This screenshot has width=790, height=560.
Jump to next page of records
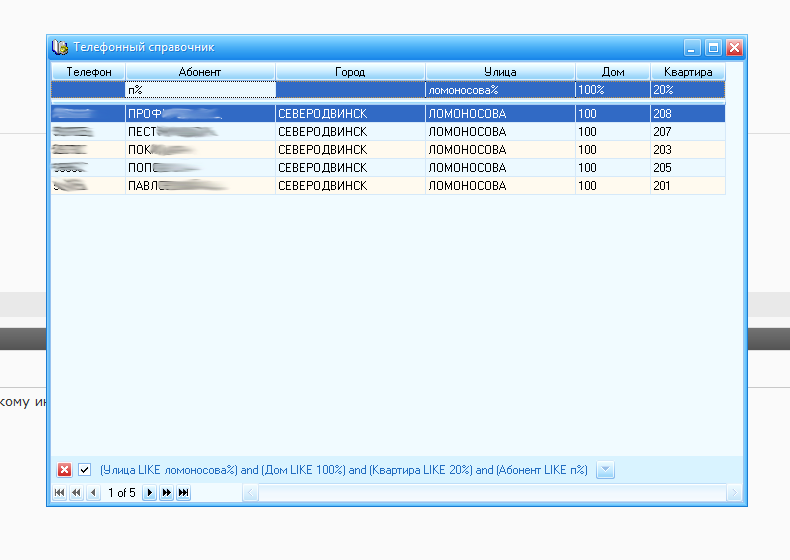coord(167,492)
